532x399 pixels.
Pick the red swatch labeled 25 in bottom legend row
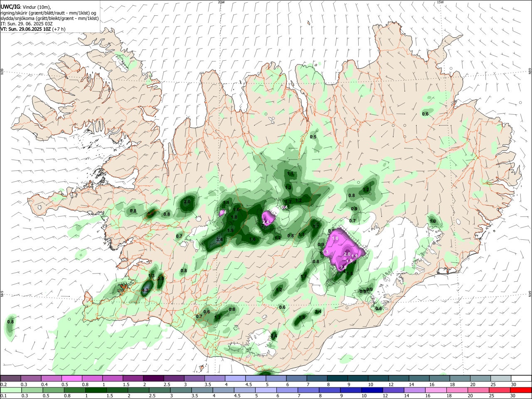(x=500, y=390)
